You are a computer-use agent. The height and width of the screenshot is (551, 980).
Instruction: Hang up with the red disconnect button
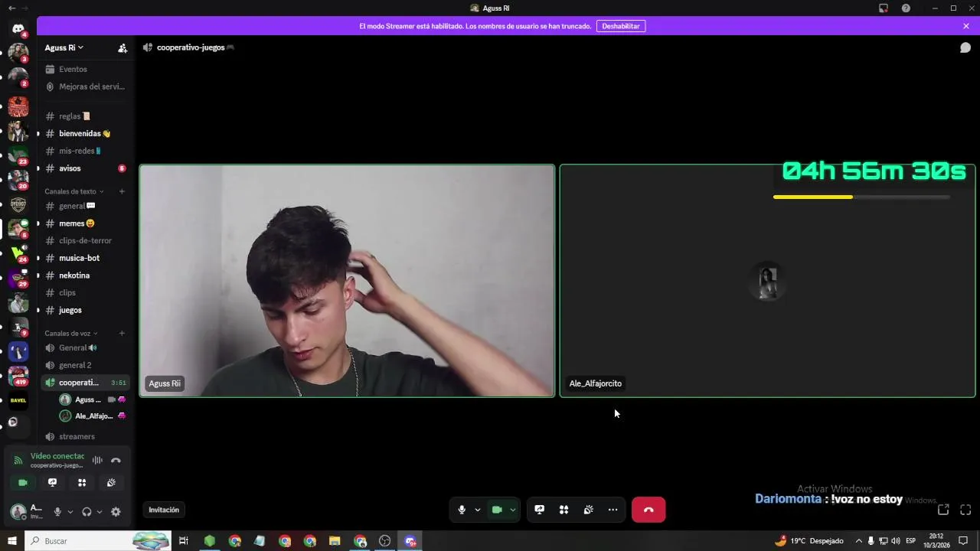click(648, 510)
